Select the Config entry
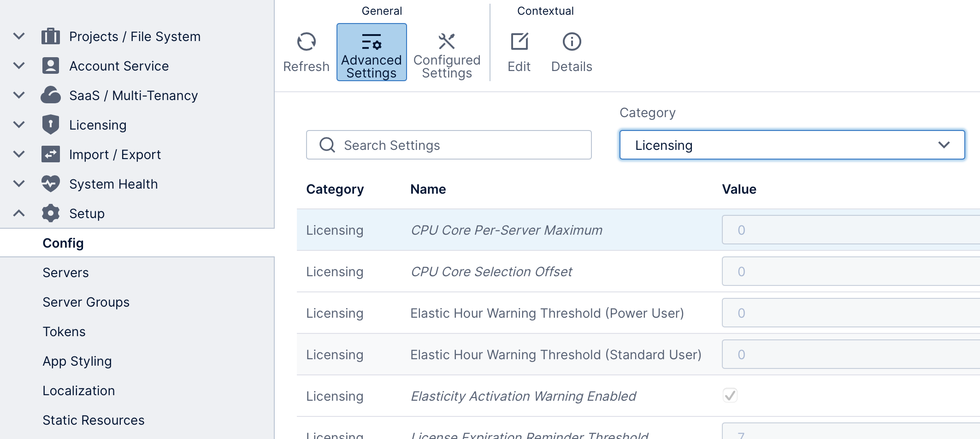This screenshot has height=439, width=980. click(x=63, y=243)
